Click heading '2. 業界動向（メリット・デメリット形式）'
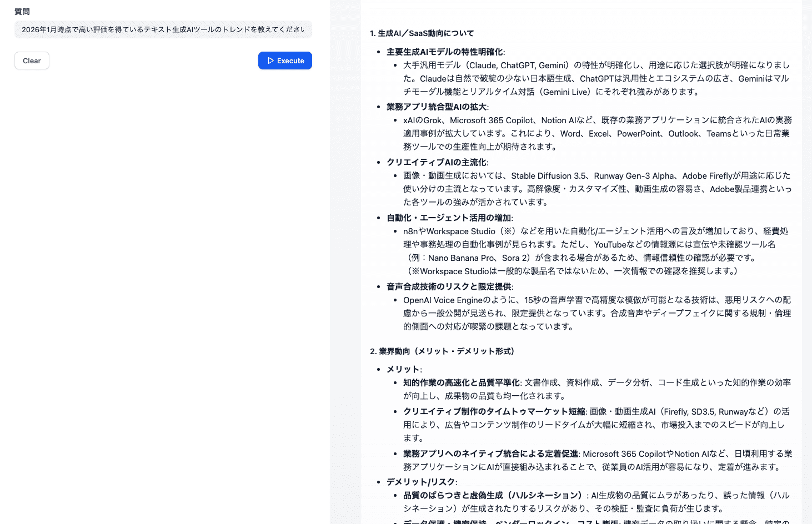Image resolution: width=812 pixels, height=524 pixels. 443,351
